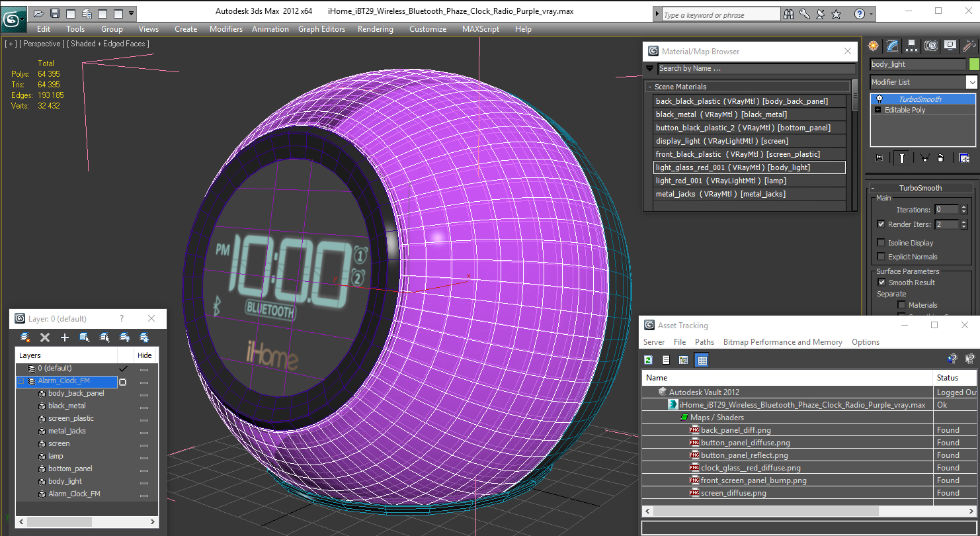Open Paths menu in Asset Tracking
The height and width of the screenshot is (536, 980).
tap(704, 342)
